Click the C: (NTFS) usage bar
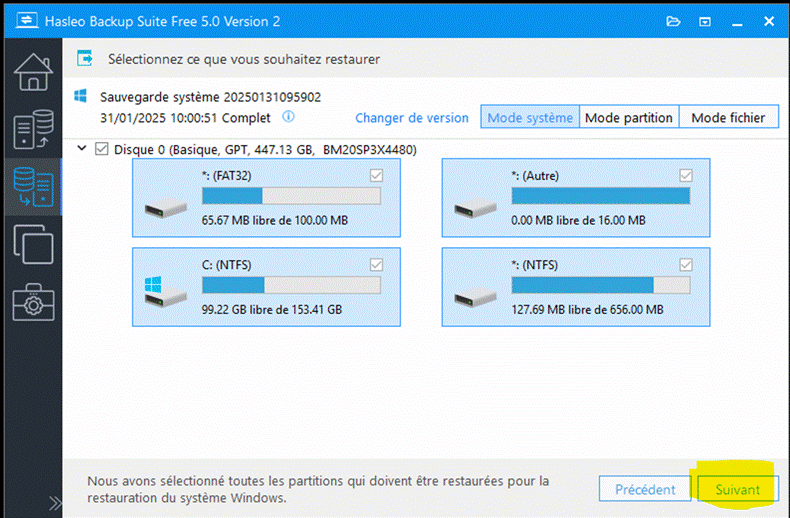 (x=291, y=285)
